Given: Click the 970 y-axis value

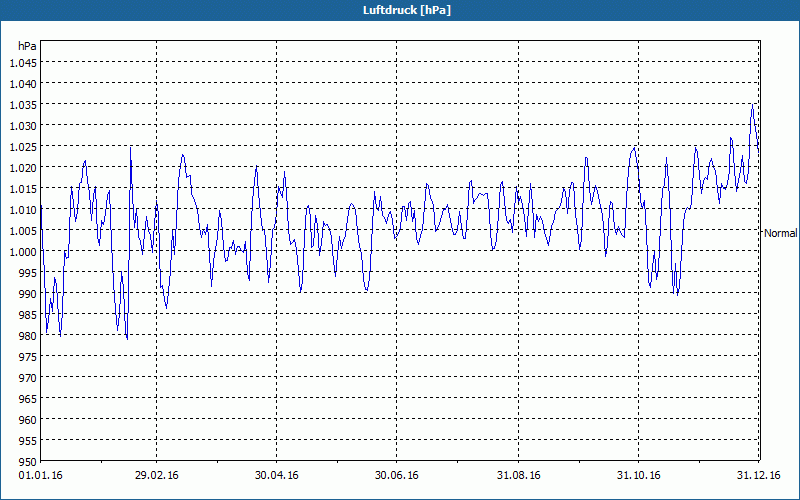Looking at the screenshot, I should pyautogui.click(x=29, y=378).
